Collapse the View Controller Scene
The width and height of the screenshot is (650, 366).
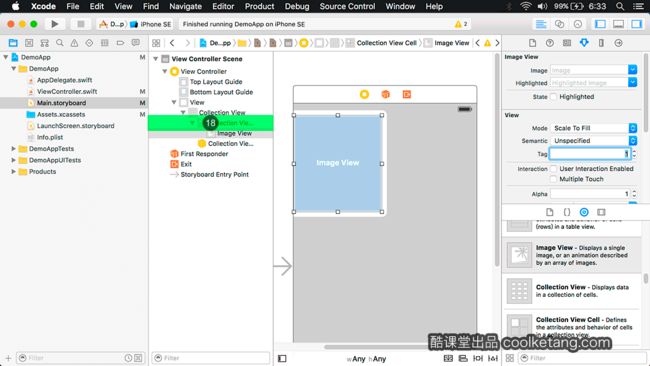point(156,59)
